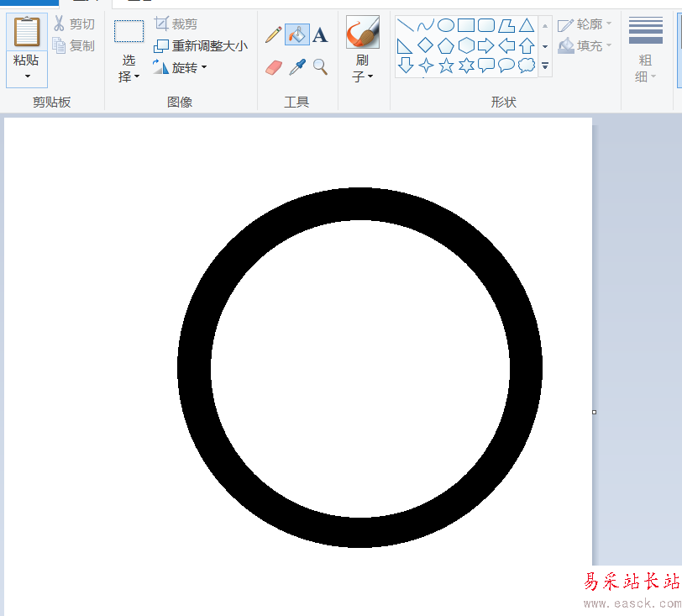Choose the right arrow shape
Image resolution: width=682 pixels, height=616 pixels.
[x=485, y=45]
